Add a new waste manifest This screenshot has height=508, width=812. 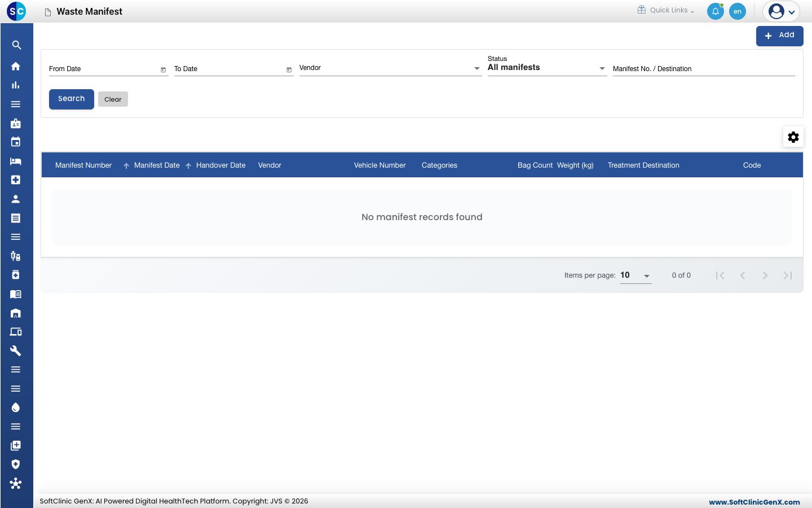click(x=779, y=36)
